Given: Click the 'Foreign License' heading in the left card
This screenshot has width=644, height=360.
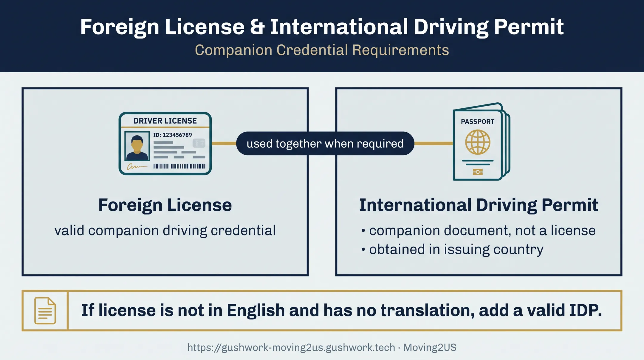Looking at the screenshot, I should (x=165, y=205).
